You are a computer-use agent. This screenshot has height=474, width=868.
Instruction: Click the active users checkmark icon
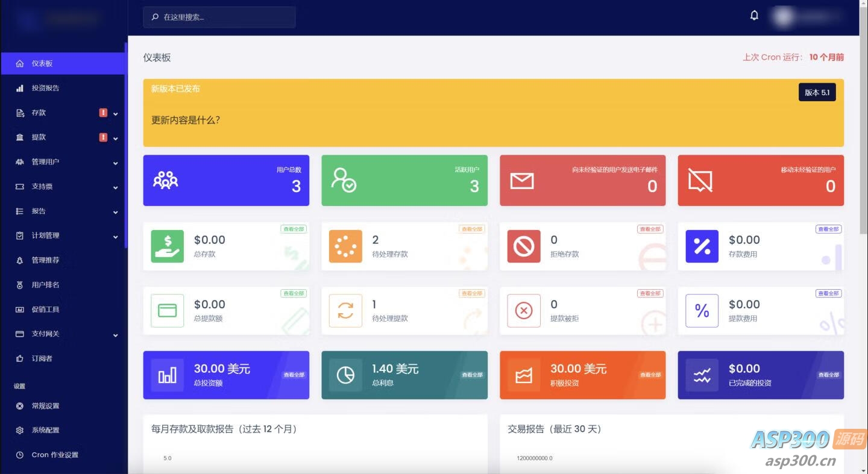tap(344, 180)
